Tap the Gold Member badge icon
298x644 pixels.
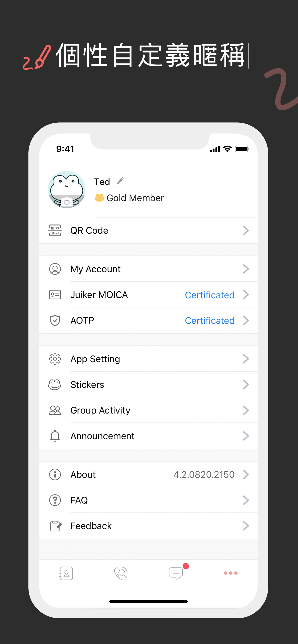tap(99, 198)
